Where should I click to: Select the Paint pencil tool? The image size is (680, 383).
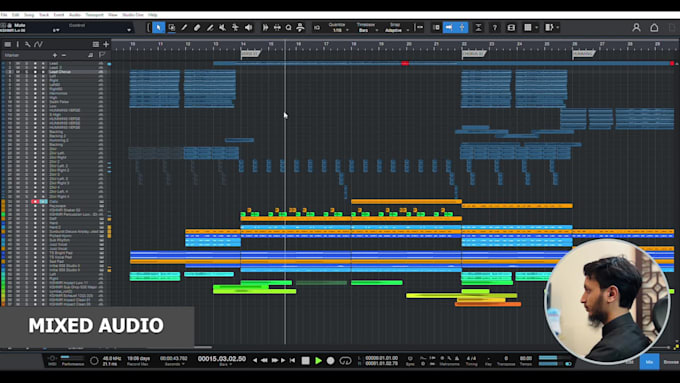point(184,28)
